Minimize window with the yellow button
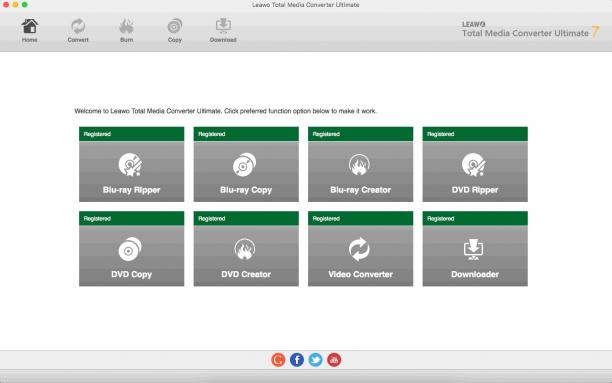Screen dimensions: 612x383 click(x=15, y=5)
